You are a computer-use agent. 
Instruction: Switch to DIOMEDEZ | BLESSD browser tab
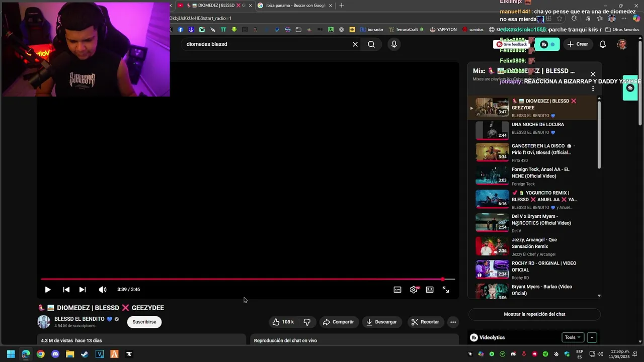215,6
